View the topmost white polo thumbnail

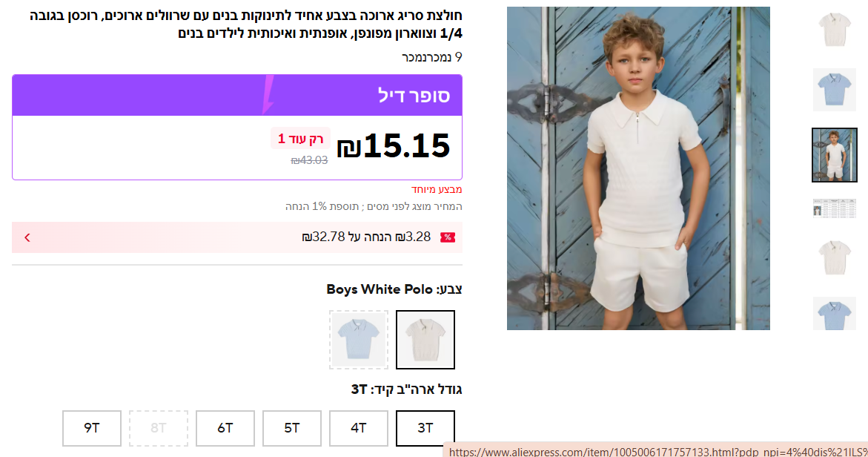(835, 30)
